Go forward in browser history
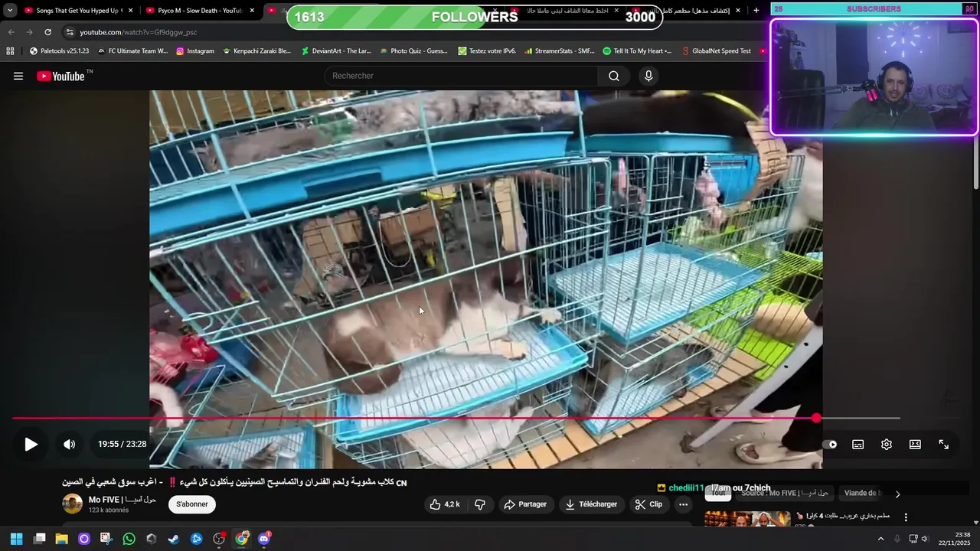 (x=29, y=32)
